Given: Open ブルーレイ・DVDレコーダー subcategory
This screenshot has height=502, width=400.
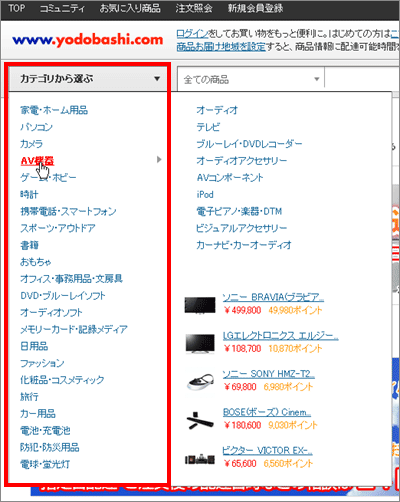Looking at the screenshot, I should 249,144.
